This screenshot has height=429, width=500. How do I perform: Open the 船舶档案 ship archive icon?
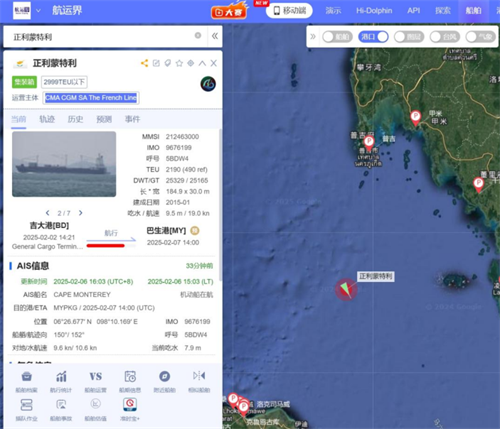(x=27, y=377)
